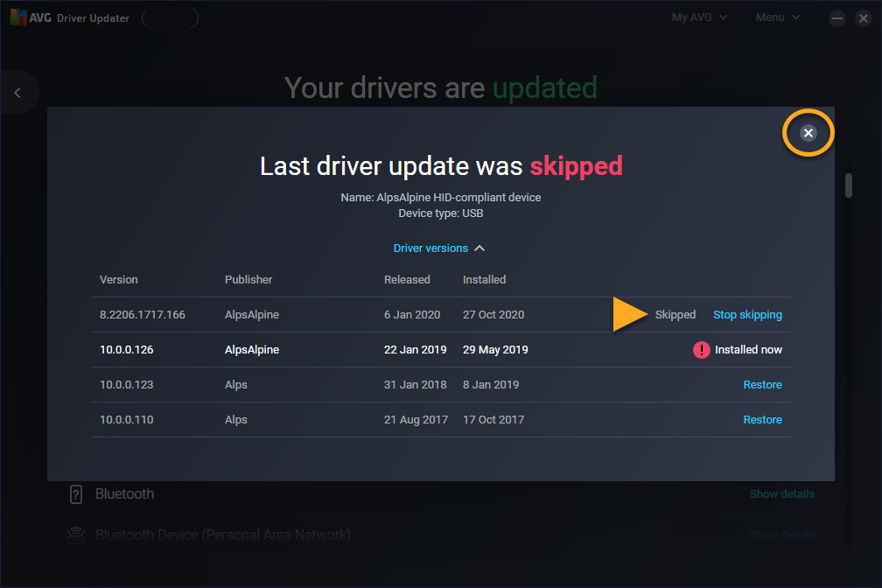Minimize the AVG Driver Updater window
882x588 pixels.
click(x=837, y=18)
